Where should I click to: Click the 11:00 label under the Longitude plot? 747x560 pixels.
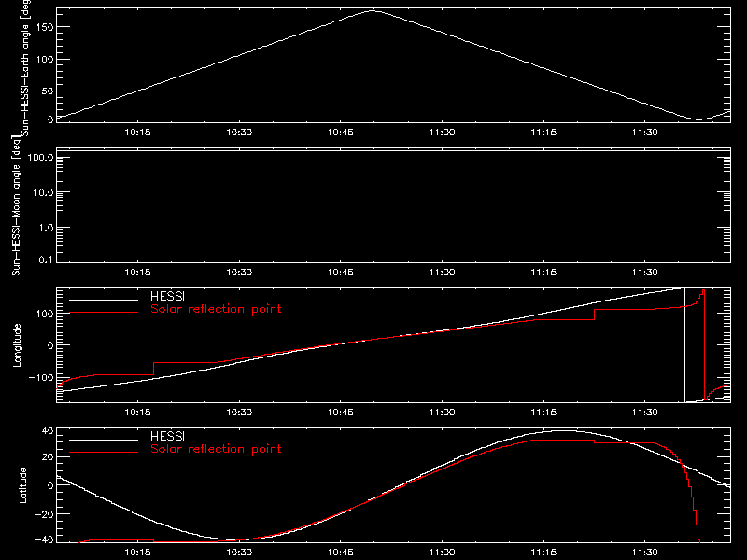(442, 413)
